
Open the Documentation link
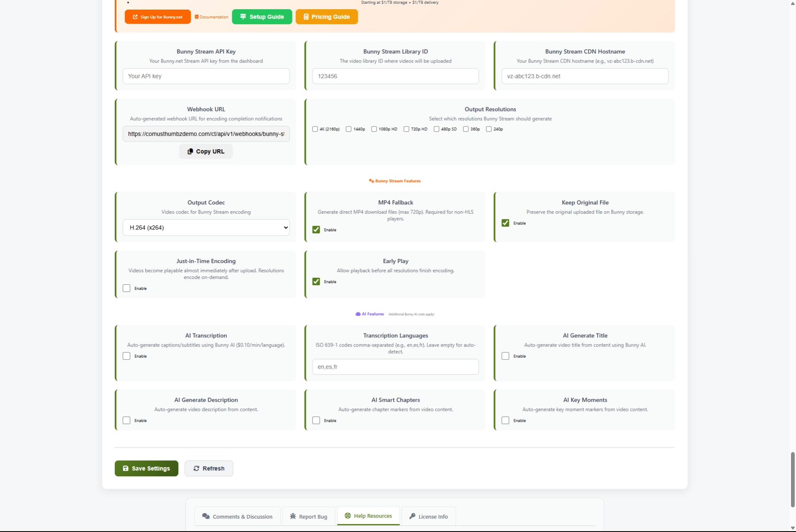[x=212, y=17]
